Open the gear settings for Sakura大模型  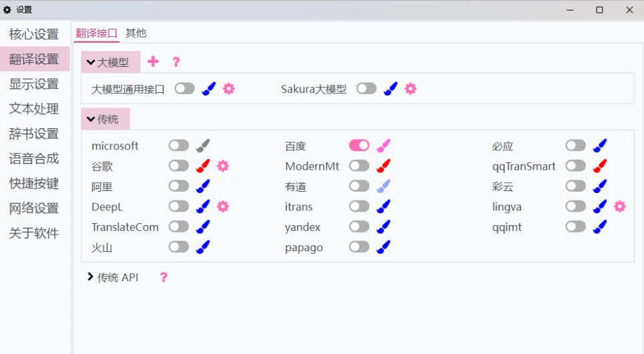[x=410, y=88]
